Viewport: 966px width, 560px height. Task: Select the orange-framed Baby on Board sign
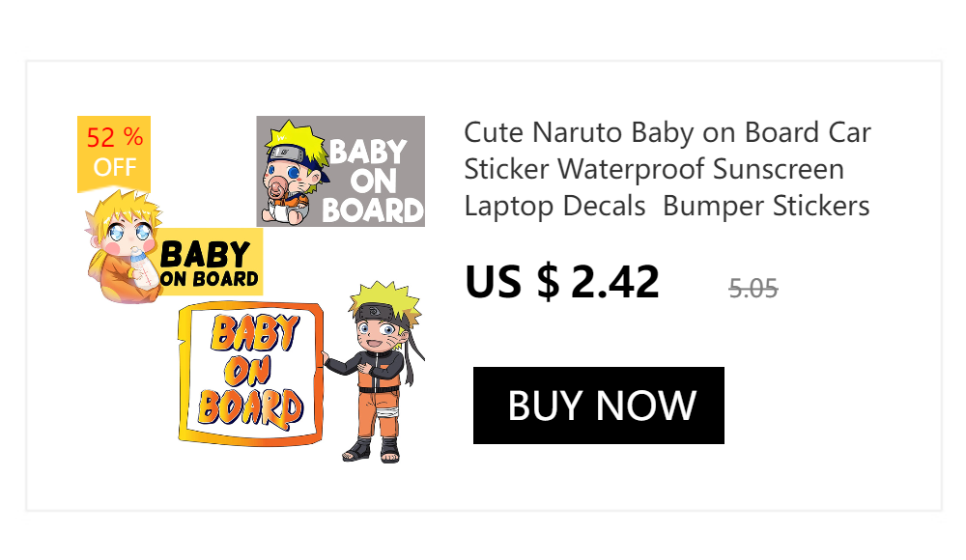coord(251,374)
